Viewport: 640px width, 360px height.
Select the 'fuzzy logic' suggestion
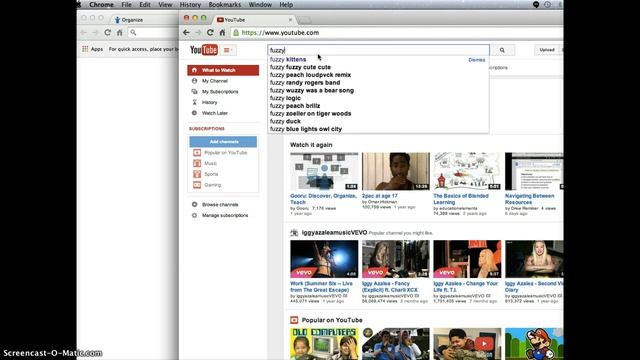coord(378,98)
